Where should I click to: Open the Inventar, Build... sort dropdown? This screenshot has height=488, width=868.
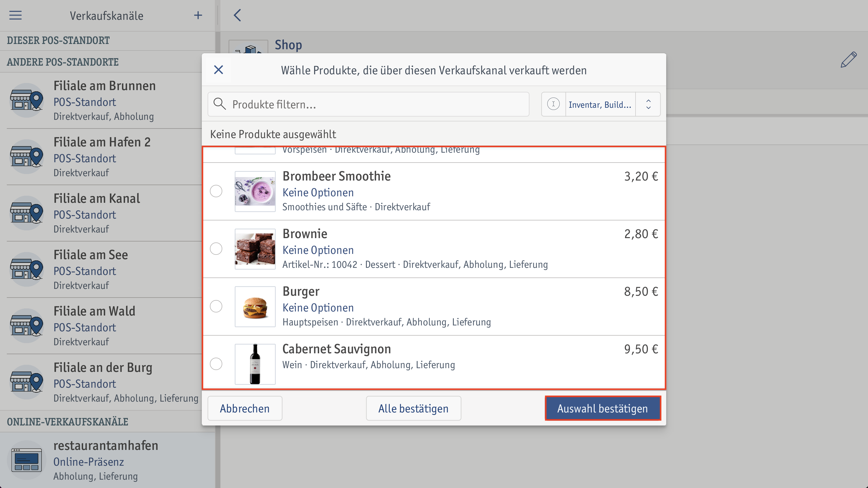(x=600, y=104)
